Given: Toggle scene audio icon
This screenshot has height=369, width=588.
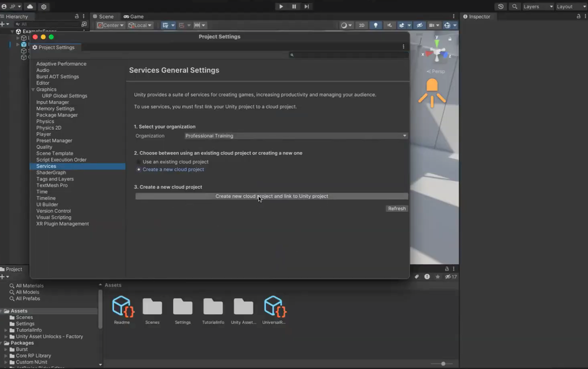Looking at the screenshot, I should (x=389, y=25).
